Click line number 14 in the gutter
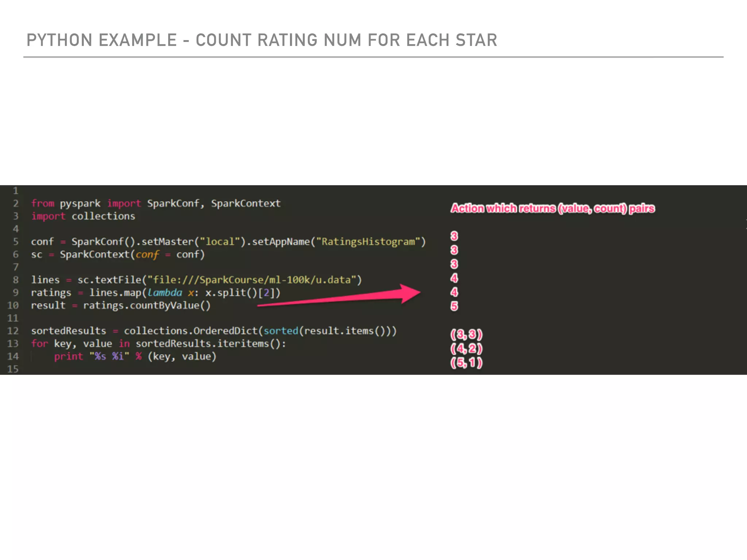The width and height of the screenshot is (747, 560). point(13,357)
